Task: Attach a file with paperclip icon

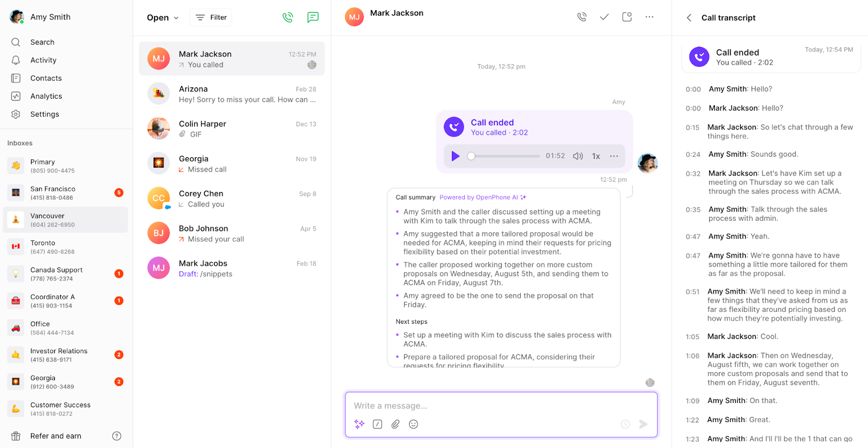Action: point(395,424)
